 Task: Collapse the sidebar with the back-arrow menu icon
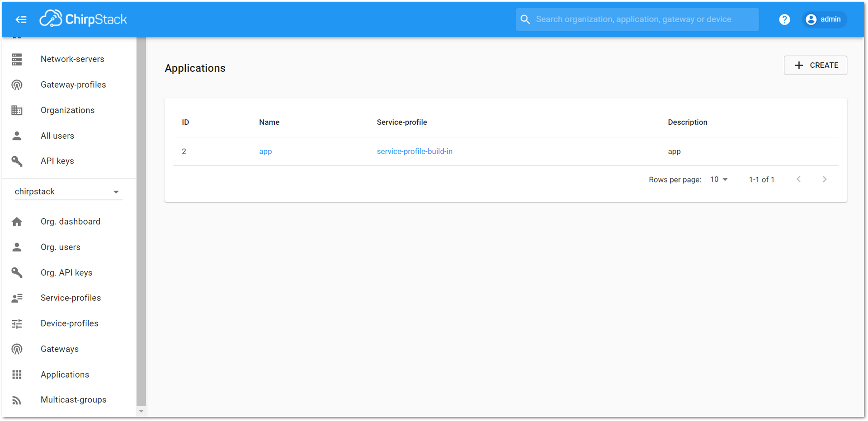pos(21,19)
